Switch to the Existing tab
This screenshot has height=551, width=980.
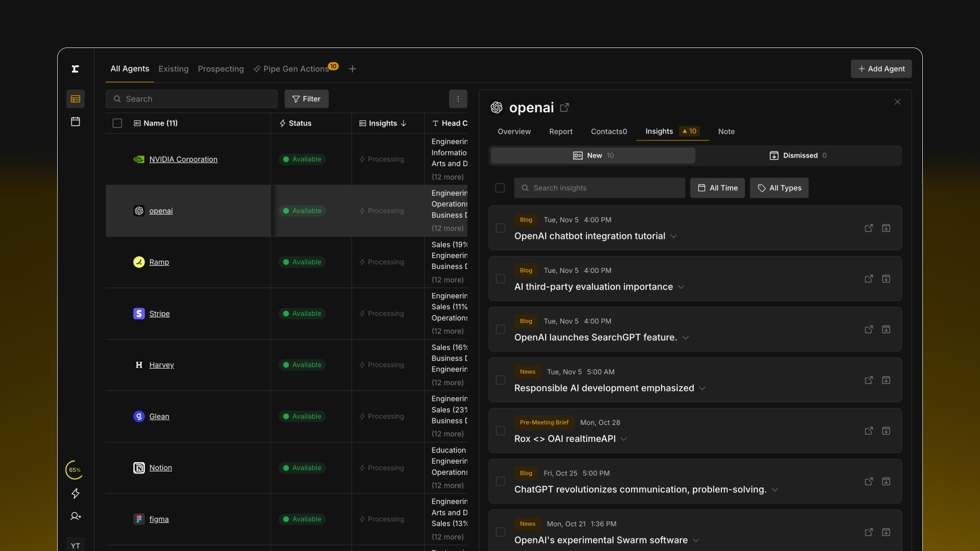coord(174,69)
